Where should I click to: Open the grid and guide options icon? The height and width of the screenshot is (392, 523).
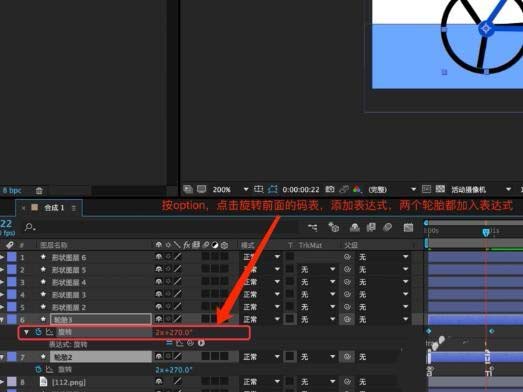(x=258, y=189)
